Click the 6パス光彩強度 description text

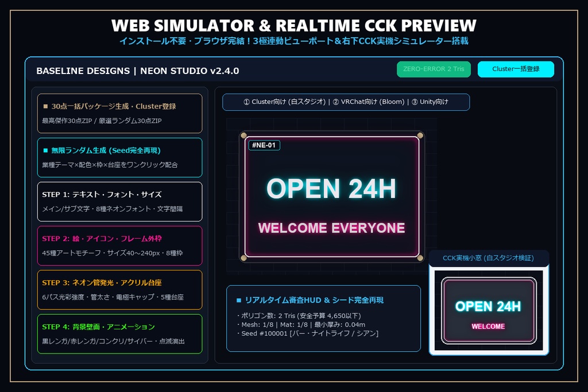[x=113, y=297]
